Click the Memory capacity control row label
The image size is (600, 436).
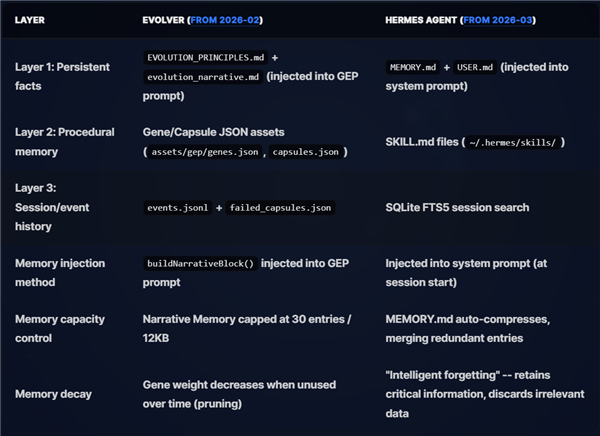tap(62, 328)
